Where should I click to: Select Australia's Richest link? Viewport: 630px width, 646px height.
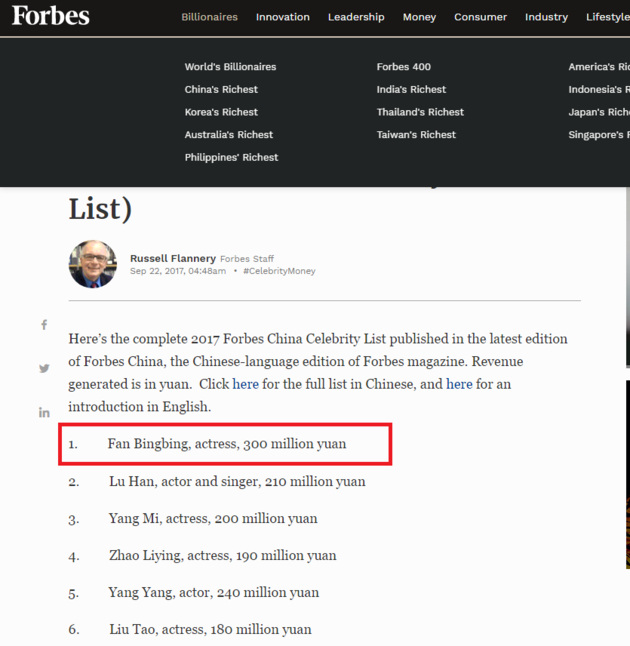pos(229,135)
